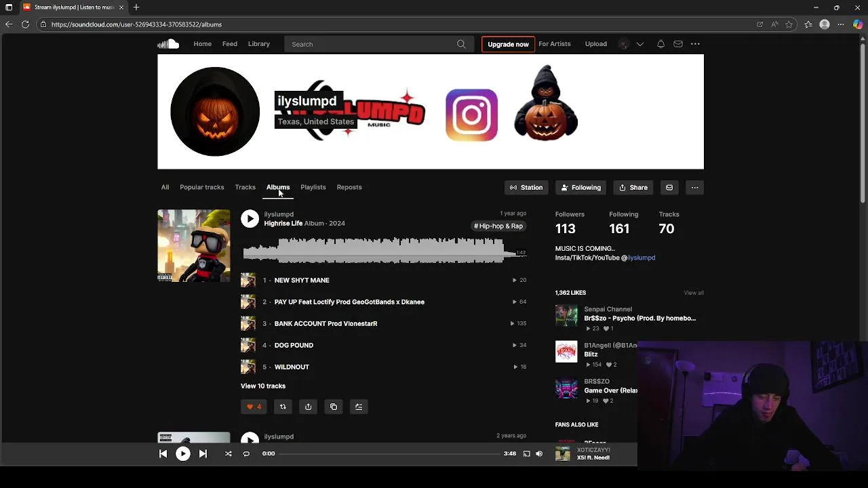
Task: Switch to the Reposts tab
Action: pos(349,187)
